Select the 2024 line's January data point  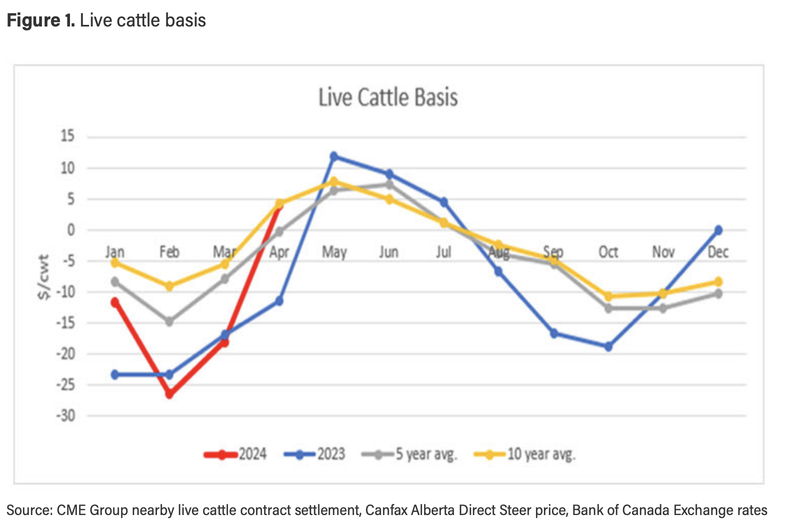pyautogui.click(x=115, y=302)
